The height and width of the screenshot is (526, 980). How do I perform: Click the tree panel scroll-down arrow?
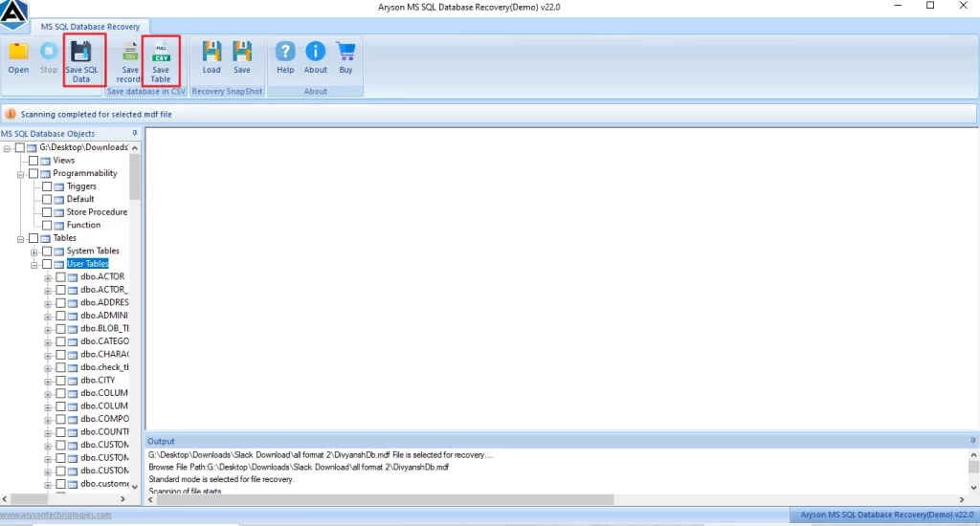134,487
